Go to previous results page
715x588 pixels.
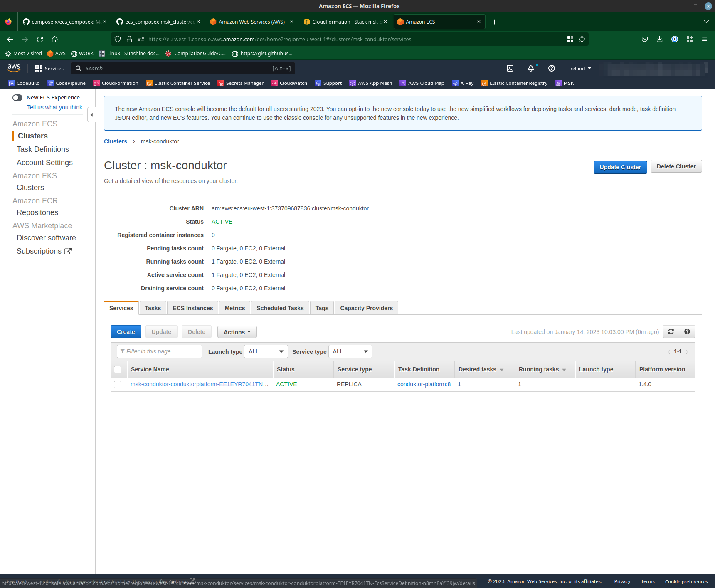point(668,352)
